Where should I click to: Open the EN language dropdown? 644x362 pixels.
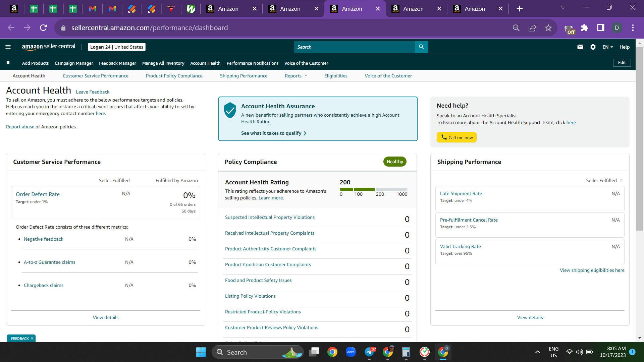point(607,47)
